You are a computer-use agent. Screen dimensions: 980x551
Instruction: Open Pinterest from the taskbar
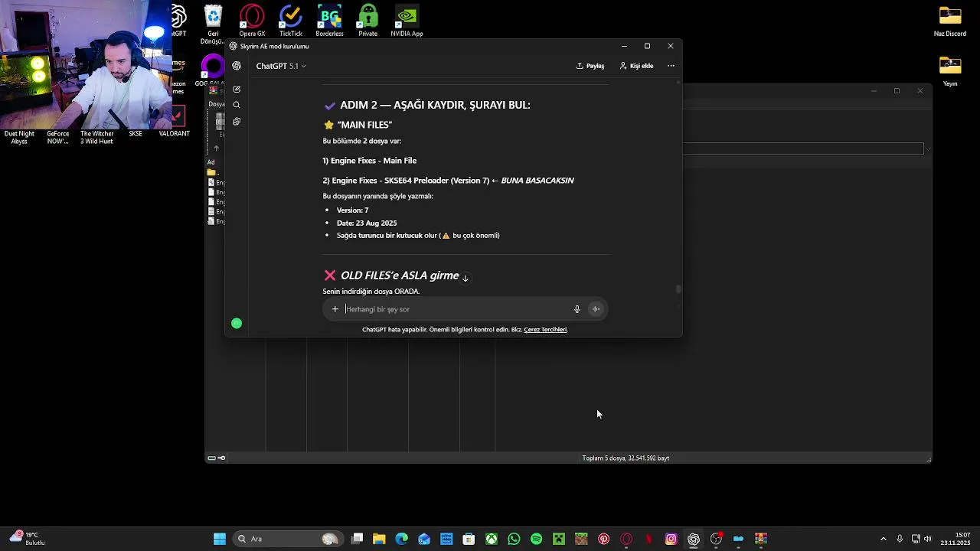(603, 539)
